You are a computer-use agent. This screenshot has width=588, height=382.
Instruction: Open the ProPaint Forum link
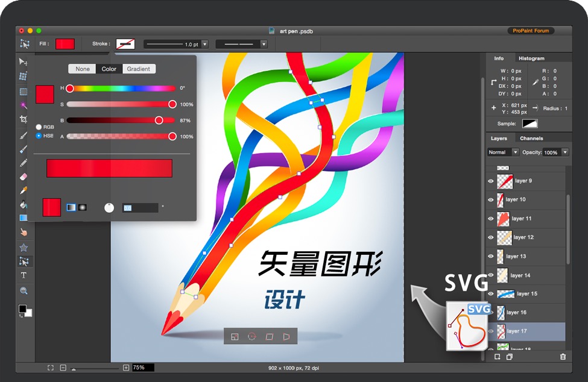[531, 31]
